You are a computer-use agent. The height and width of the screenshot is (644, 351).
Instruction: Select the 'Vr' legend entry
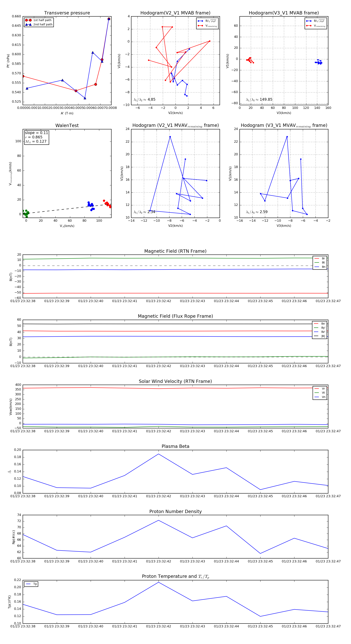pyautogui.click(x=320, y=389)
